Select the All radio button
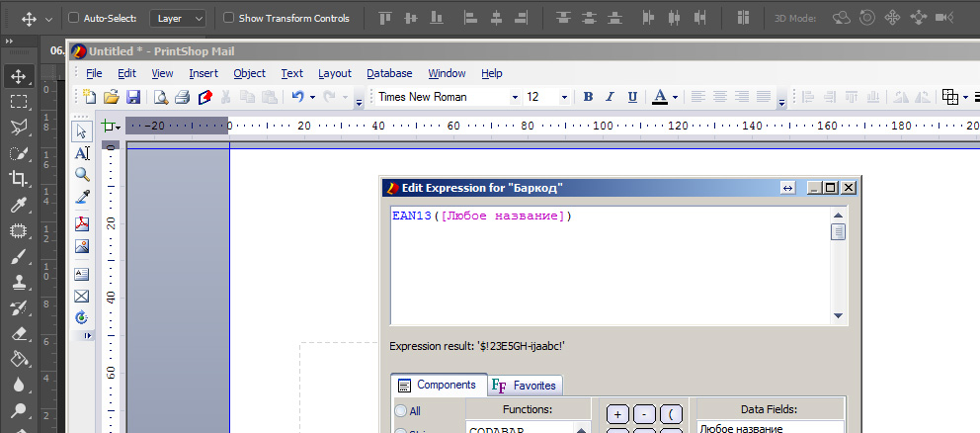The image size is (980, 433). [400, 411]
